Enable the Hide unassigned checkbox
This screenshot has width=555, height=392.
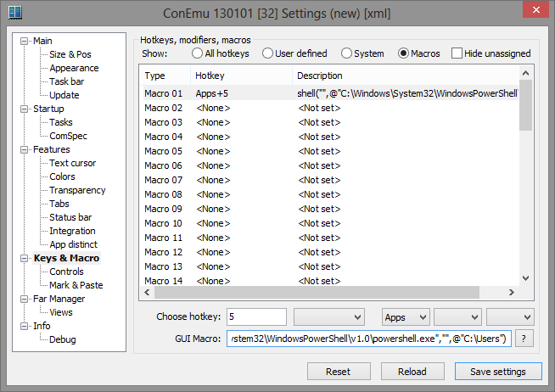click(457, 53)
